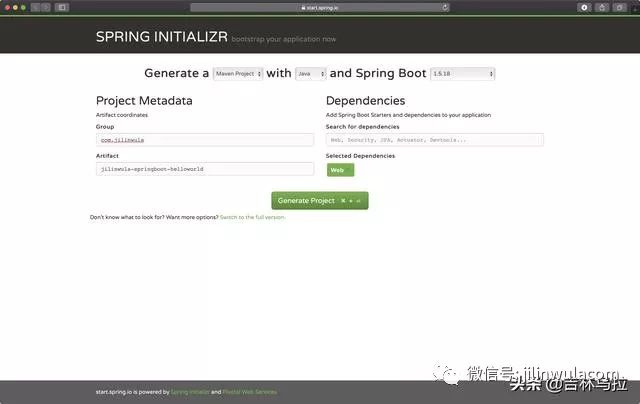Go forward with Safari forward arrow
Viewport: 640px width, 404px height.
pyautogui.click(x=46, y=7)
